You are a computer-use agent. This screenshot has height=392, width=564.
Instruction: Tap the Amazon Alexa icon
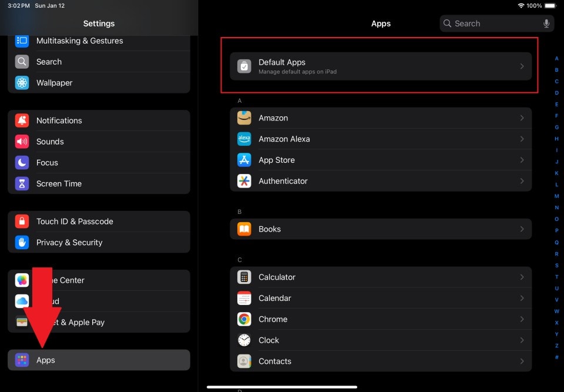tap(244, 139)
